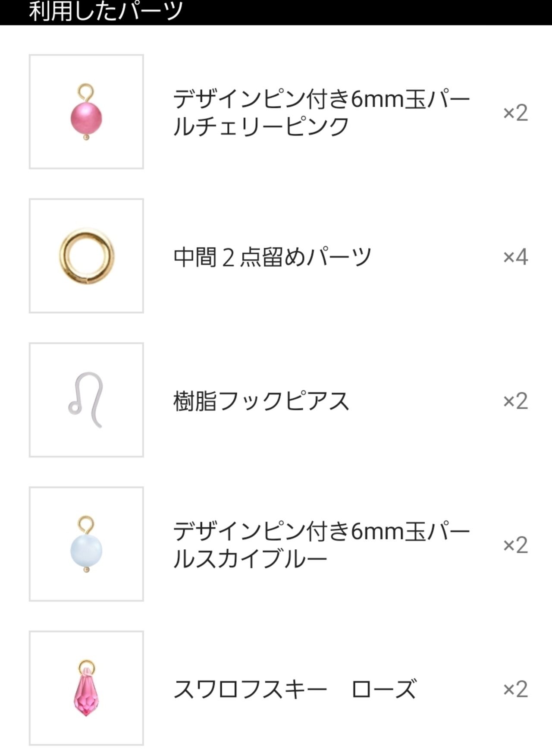The height and width of the screenshot is (756, 552).
Task: Open the 樹脂フックピアス item name
Action: [x=261, y=401]
